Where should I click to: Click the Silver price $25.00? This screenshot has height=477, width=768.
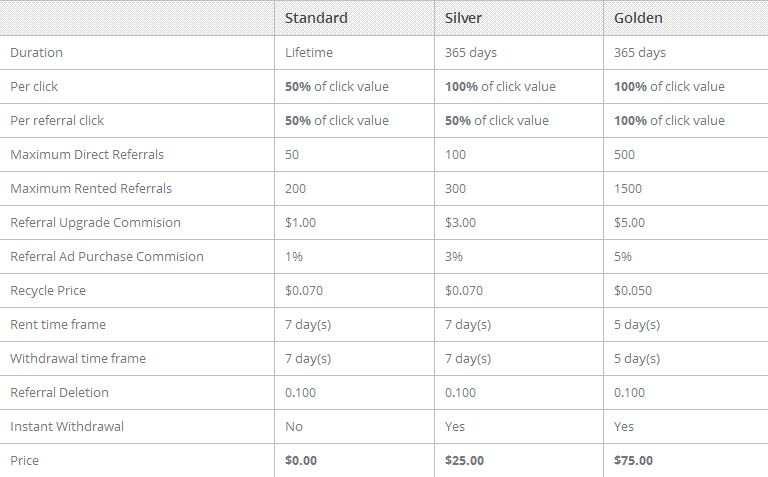click(464, 460)
